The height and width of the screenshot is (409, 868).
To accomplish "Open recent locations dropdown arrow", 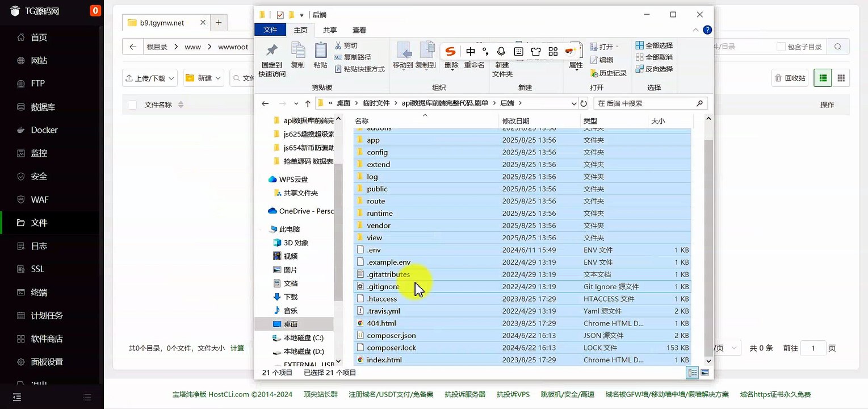I will click(295, 103).
